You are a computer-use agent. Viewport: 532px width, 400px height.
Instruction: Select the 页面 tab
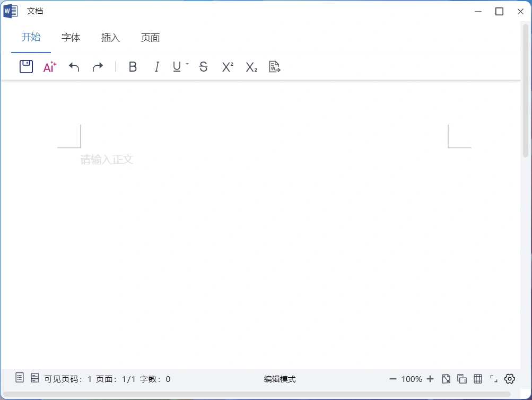151,38
